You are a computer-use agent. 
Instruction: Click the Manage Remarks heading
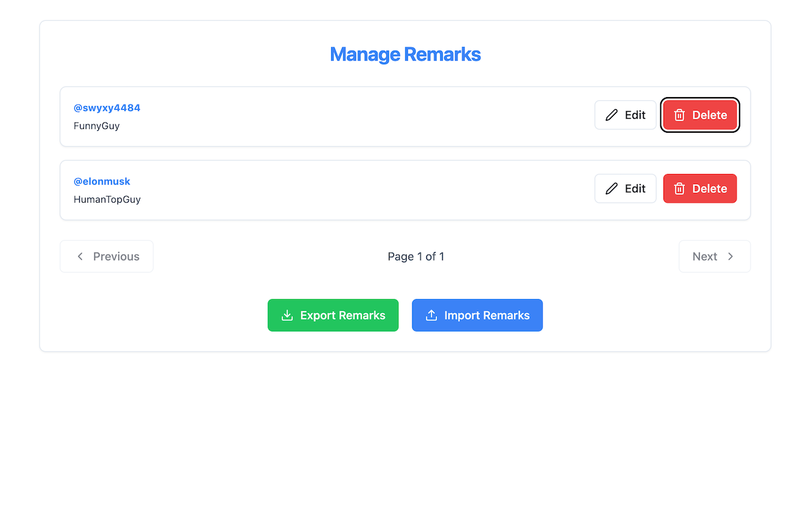[x=405, y=55]
